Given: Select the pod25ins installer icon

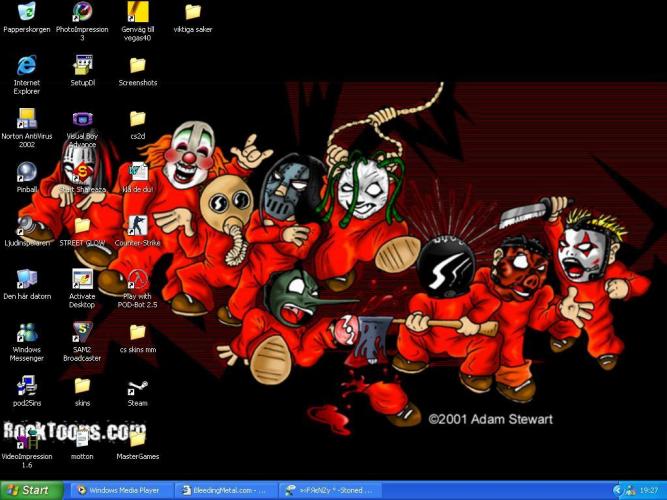Looking at the screenshot, I should (x=27, y=386).
